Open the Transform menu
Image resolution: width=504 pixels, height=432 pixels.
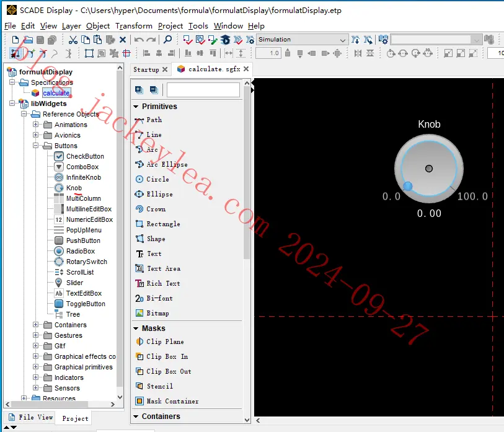coord(134,26)
